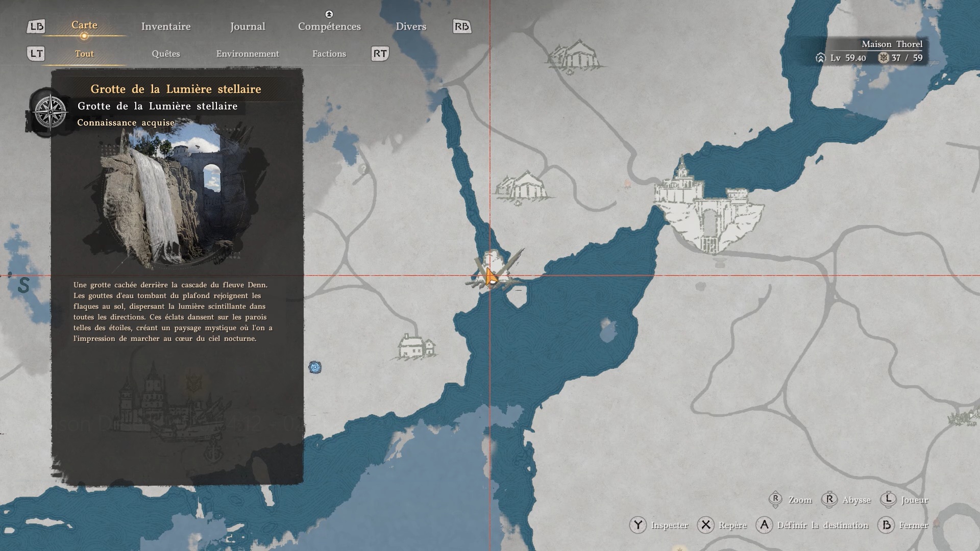This screenshot has width=980, height=551.
Task: Click the LB shoulder button icon
Action: click(x=36, y=27)
